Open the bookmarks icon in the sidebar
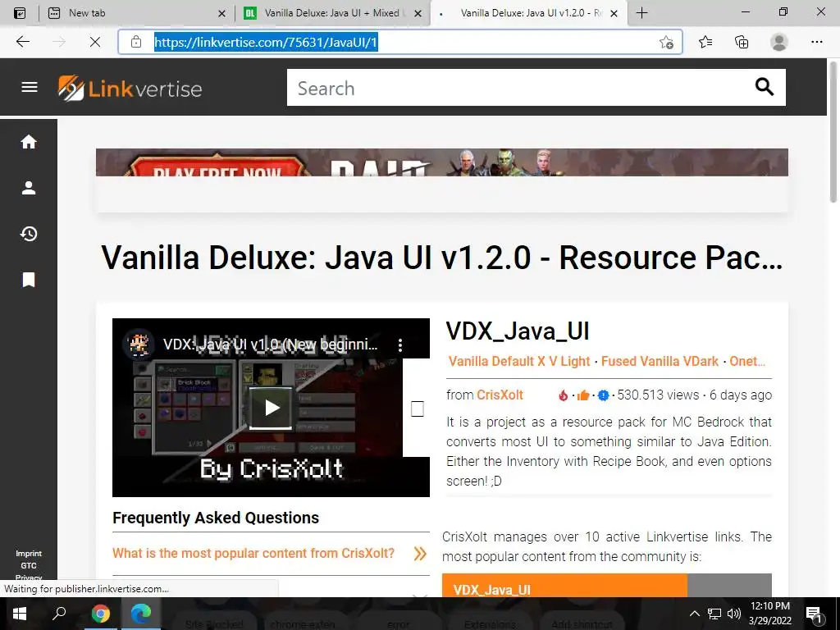This screenshot has width=840, height=630. pyautogui.click(x=29, y=280)
